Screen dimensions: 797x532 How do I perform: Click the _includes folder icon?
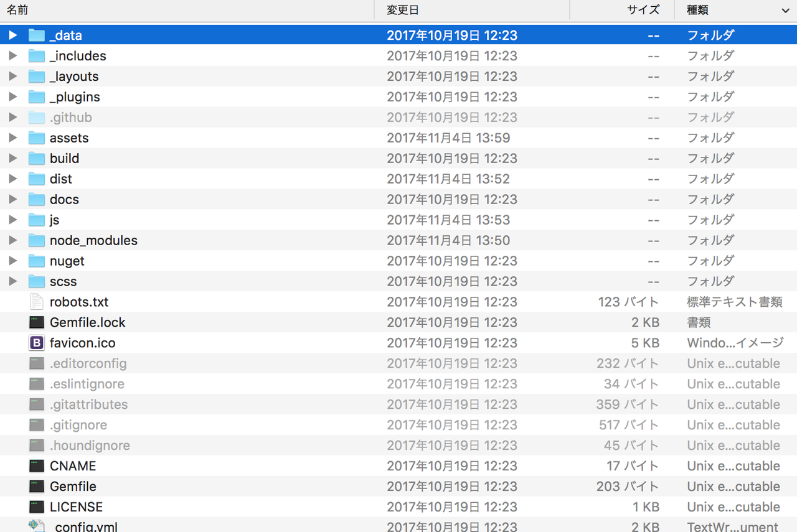[37, 56]
